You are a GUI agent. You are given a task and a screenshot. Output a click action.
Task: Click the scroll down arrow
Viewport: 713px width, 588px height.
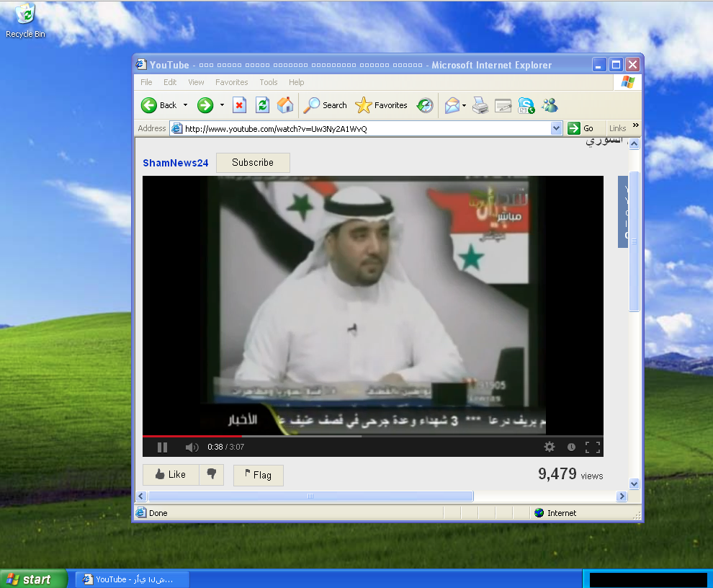(x=634, y=484)
